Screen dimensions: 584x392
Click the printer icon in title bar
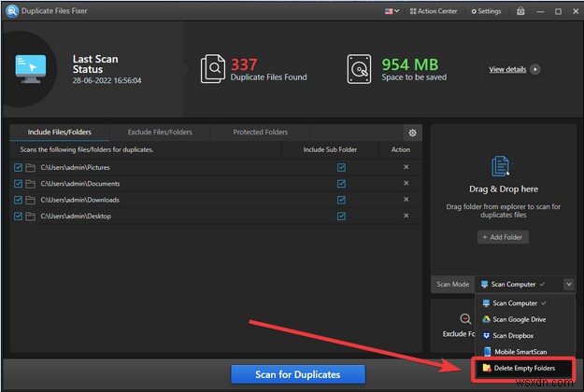click(x=520, y=11)
